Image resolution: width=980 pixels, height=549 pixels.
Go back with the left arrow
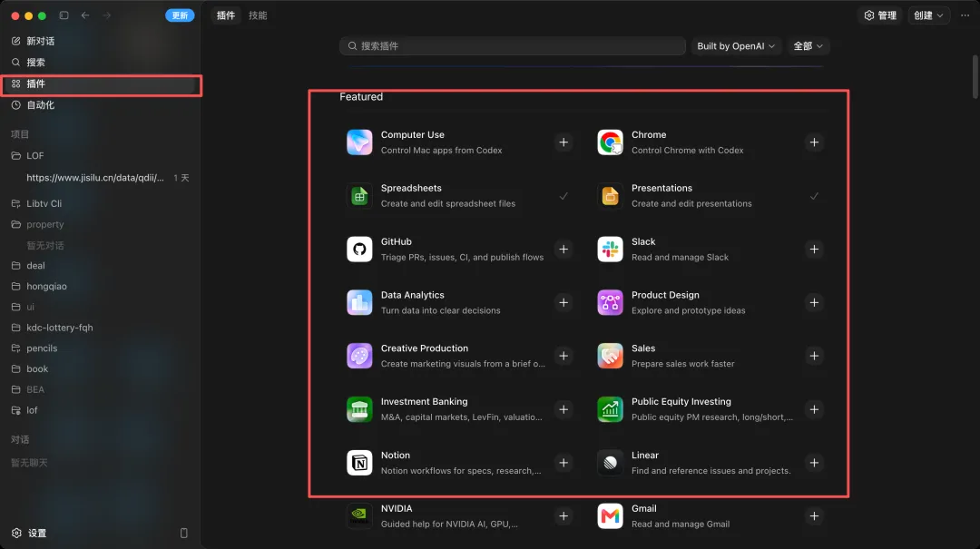coord(85,15)
